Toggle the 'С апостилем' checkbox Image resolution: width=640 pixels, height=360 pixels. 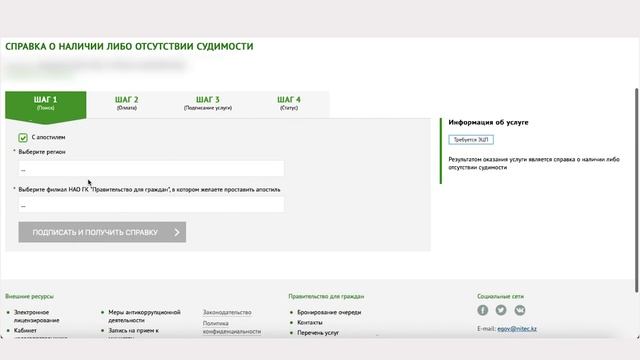click(x=23, y=138)
